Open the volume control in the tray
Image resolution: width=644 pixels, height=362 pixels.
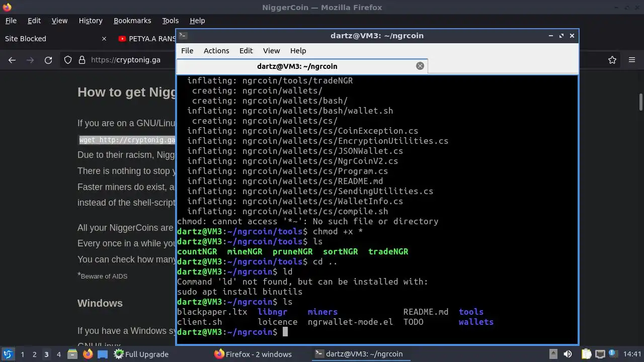pos(568,354)
